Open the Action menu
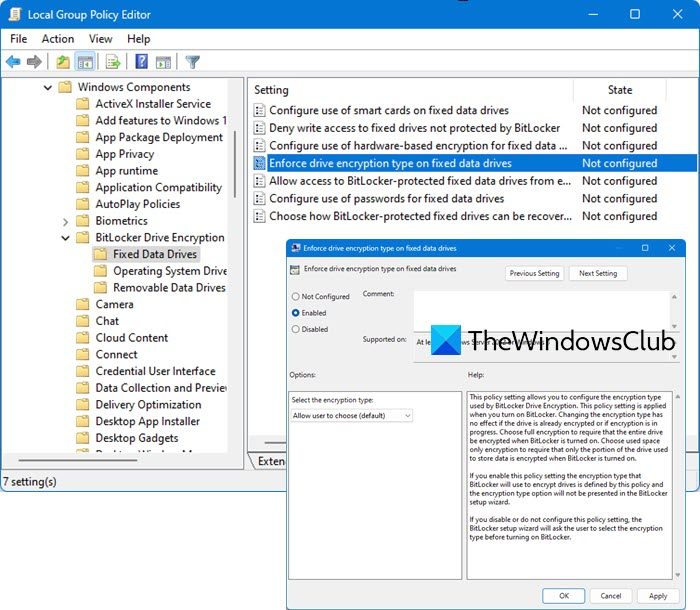700x610 pixels. (58, 39)
